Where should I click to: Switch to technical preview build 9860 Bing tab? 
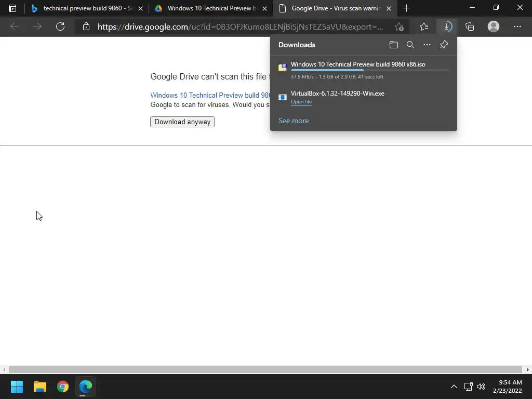click(87, 8)
